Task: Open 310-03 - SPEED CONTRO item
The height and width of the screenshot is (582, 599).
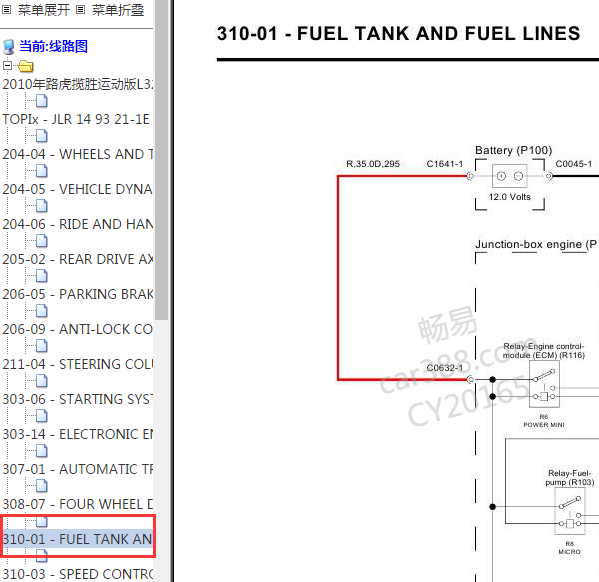Action: 78,574
